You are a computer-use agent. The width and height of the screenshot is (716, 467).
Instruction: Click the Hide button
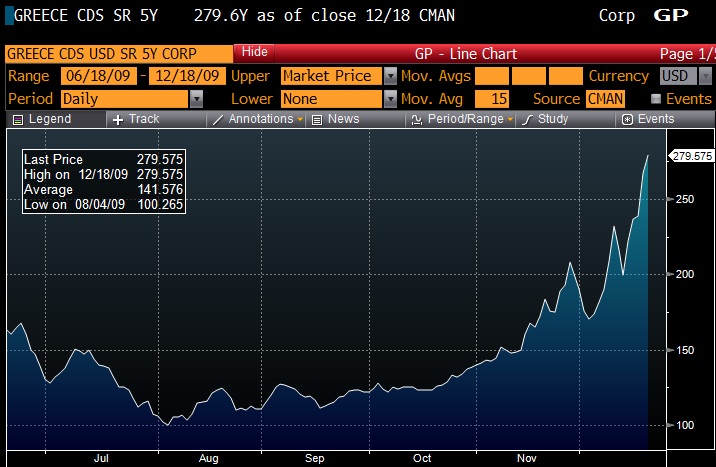tap(255, 52)
